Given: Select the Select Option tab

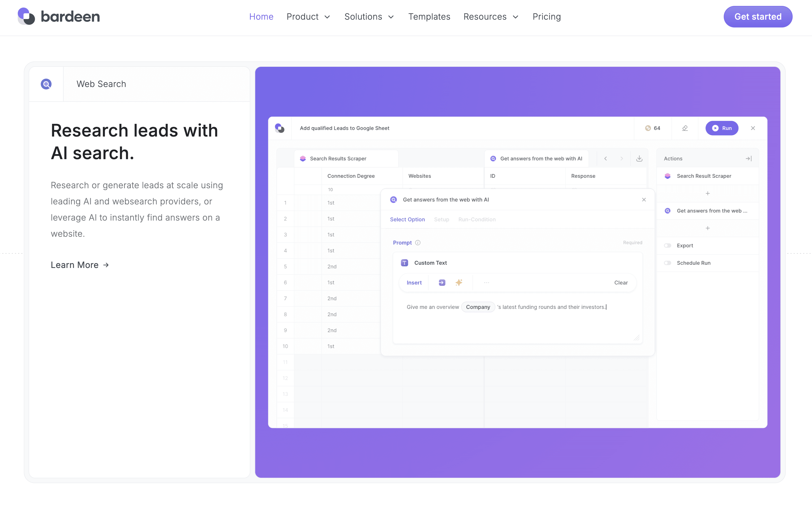Looking at the screenshot, I should pyautogui.click(x=407, y=219).
